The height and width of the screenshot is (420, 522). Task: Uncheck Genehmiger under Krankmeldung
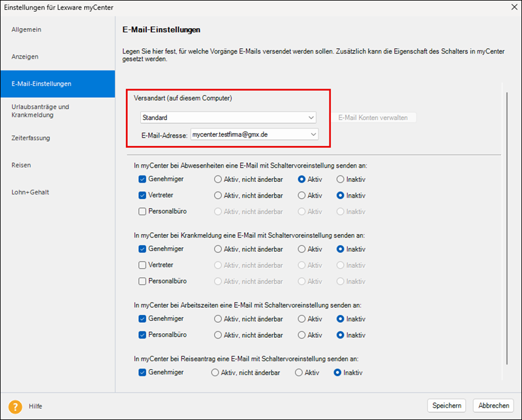click(x=142, y=249)
